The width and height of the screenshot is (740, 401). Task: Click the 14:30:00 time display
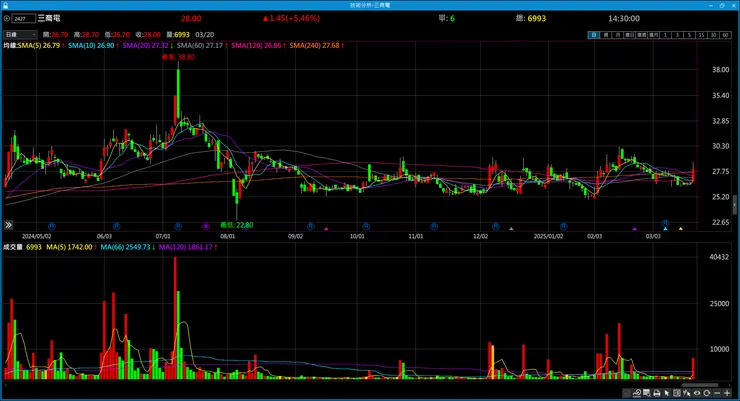624,18
